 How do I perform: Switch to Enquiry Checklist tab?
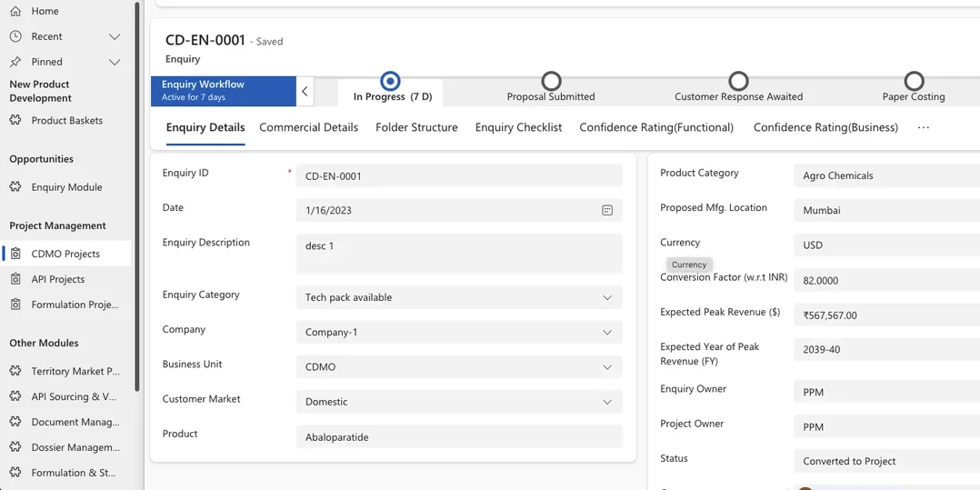(x=519, y=127)
